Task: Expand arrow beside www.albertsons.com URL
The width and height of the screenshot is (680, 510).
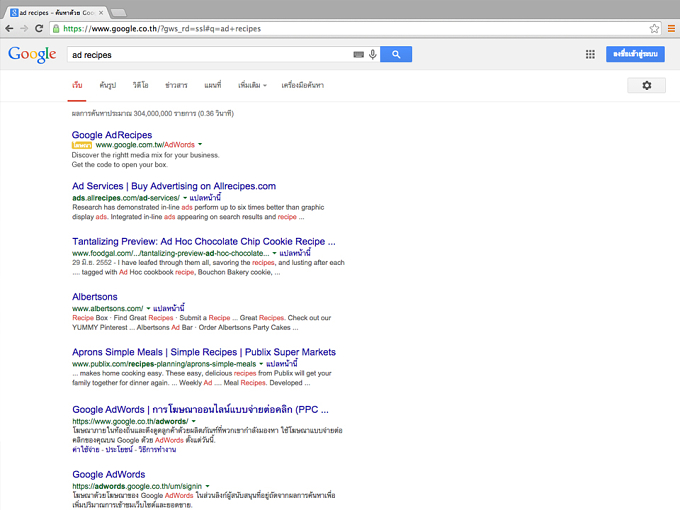Action: pyautogui.click(x=148, y=308)
